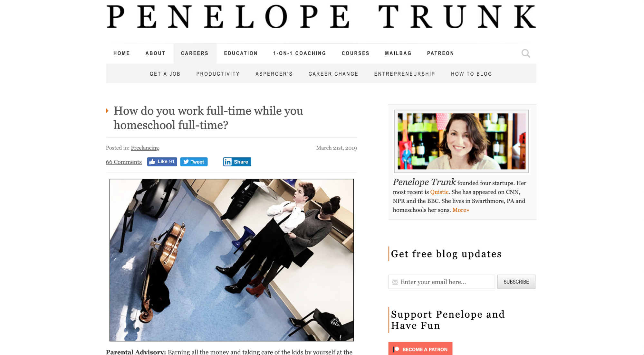644x355 pixels.
Task: Click the Freelancing category link
Action: (x=145, y=148)
